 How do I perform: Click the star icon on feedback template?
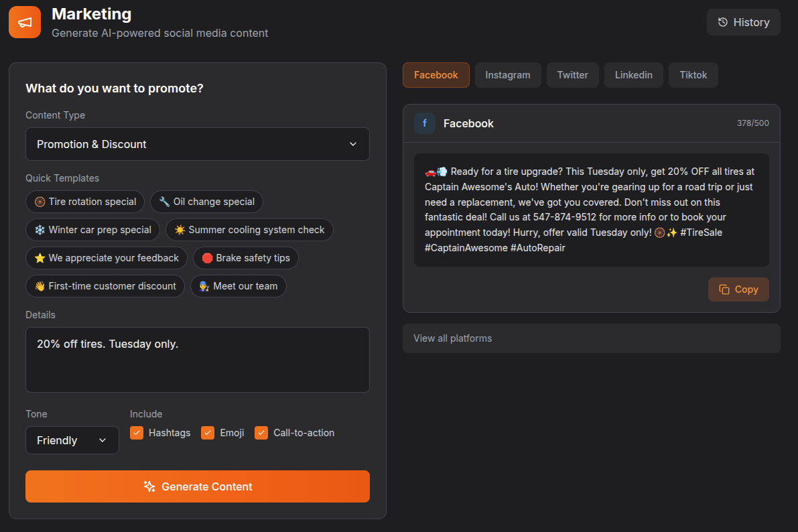point(40,258)
